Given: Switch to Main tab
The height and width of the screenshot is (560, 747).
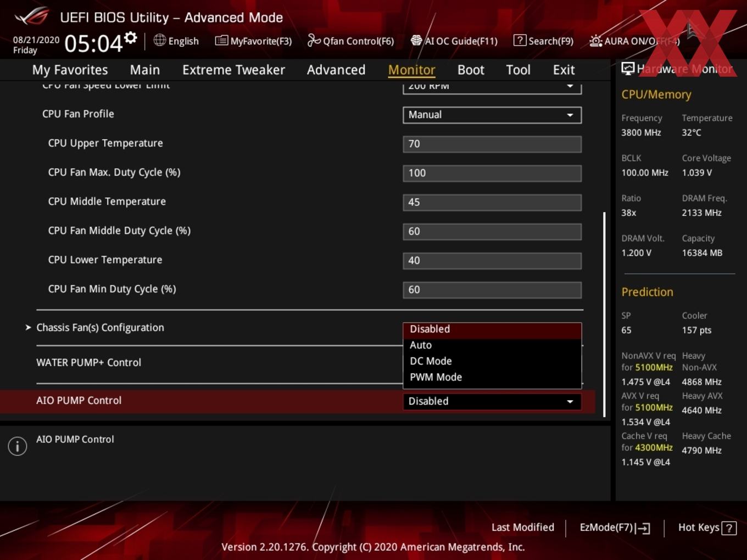Looking at the screenshot, I should [x=145, y=70].
